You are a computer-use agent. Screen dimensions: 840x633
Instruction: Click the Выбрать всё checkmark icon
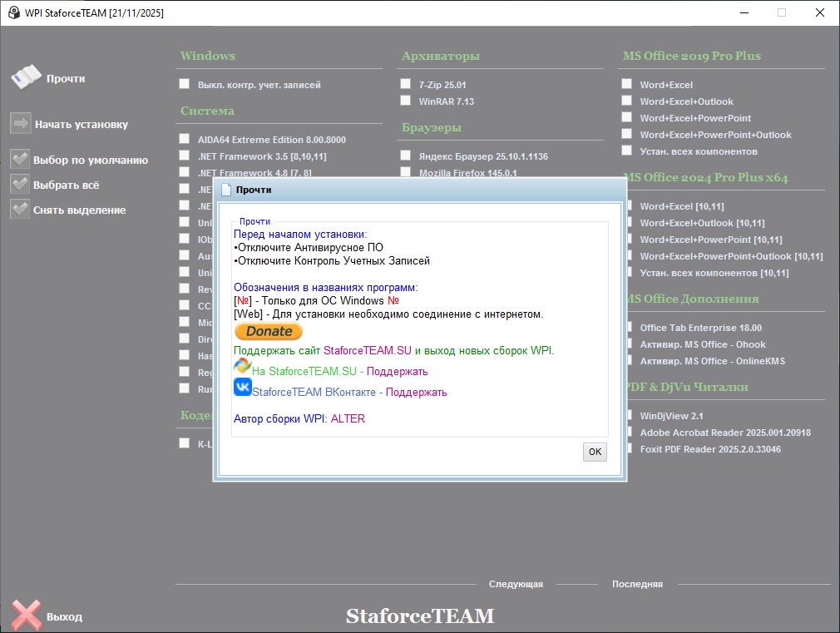20,185
